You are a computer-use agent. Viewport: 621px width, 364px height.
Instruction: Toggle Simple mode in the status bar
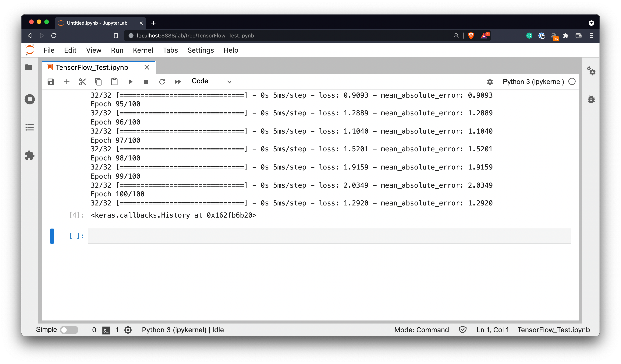point(69,330)
